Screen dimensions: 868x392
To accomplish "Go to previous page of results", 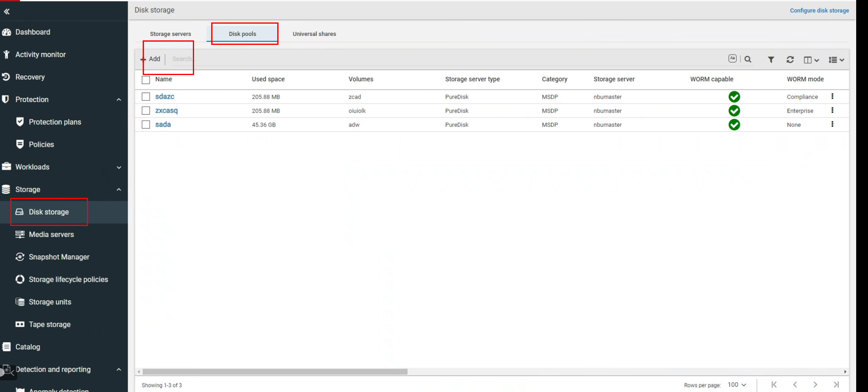I will (x=795, y=384).
